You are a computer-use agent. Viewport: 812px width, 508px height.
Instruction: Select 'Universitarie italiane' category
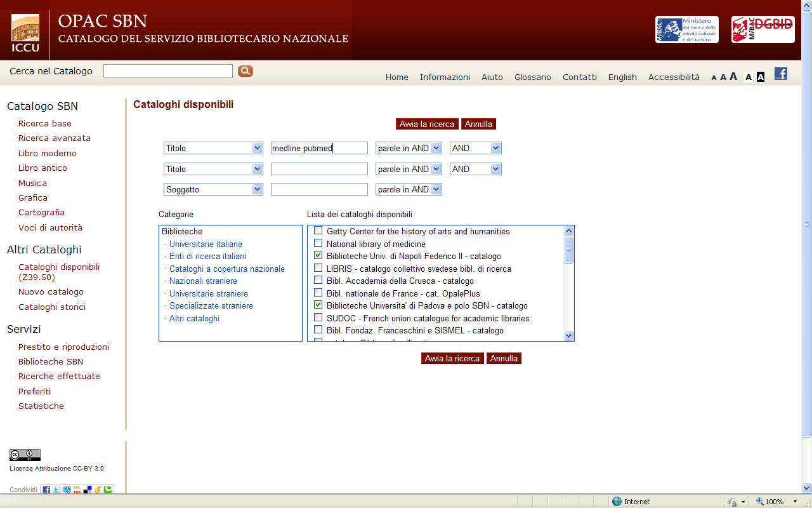pyautogui.click(x=206, y=244)
